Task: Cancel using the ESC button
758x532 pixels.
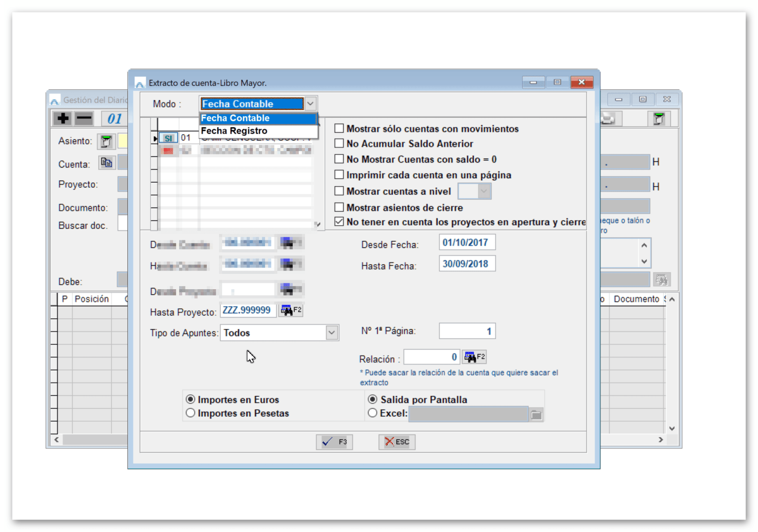Action: pos(397,442)
